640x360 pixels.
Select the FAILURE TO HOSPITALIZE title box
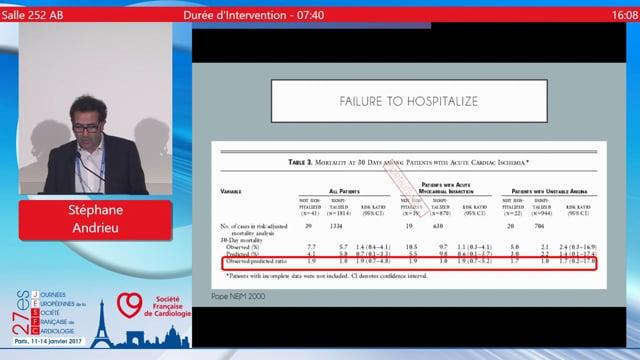tap(409, 101)
